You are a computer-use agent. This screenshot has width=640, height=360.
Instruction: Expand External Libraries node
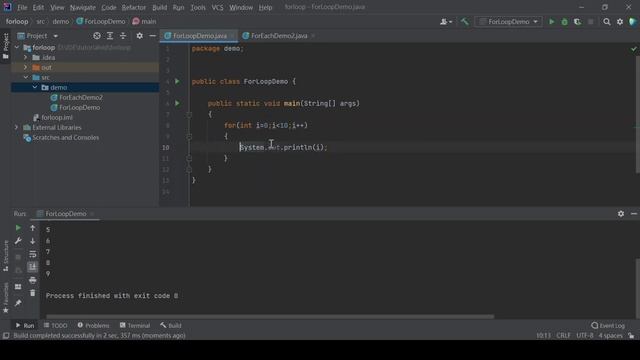17,127
